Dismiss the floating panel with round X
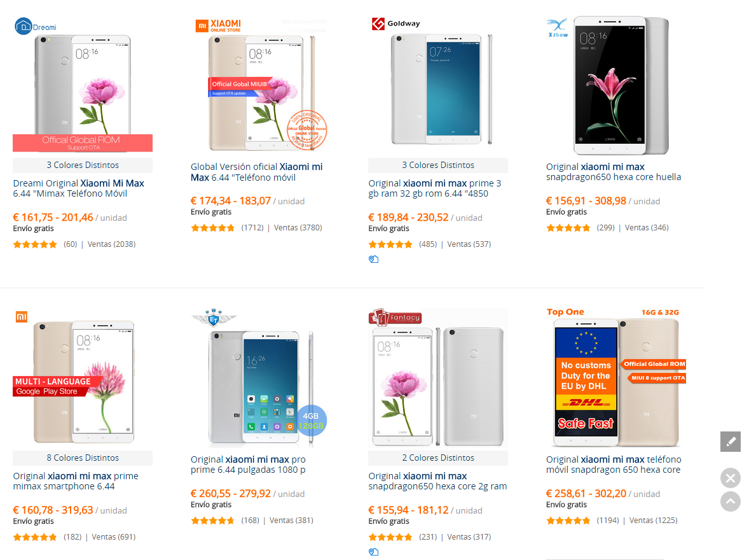Viewport: 756px width, 560px height. point(731,478)
